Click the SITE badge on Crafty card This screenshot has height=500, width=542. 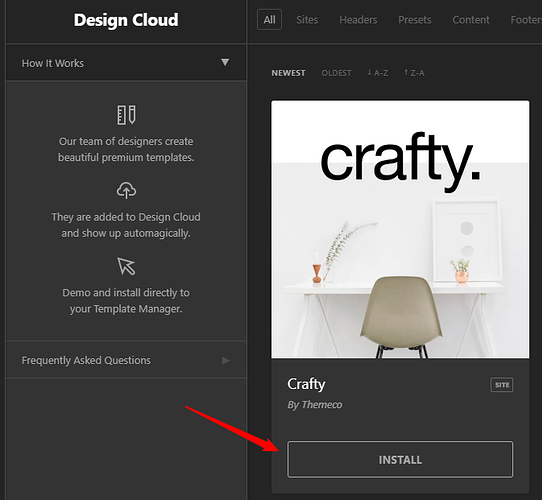click(502, 385)
